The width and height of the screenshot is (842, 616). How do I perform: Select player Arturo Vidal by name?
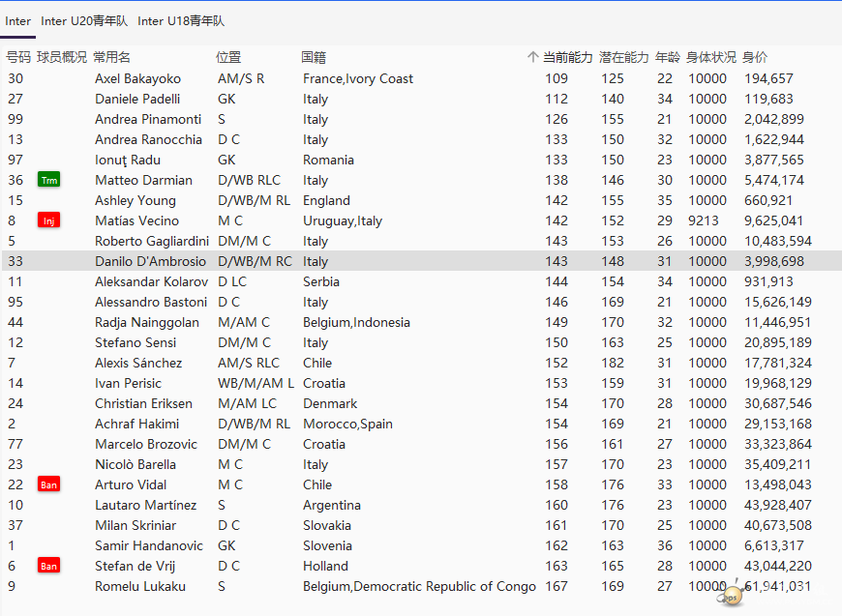[x=131, y=484]
